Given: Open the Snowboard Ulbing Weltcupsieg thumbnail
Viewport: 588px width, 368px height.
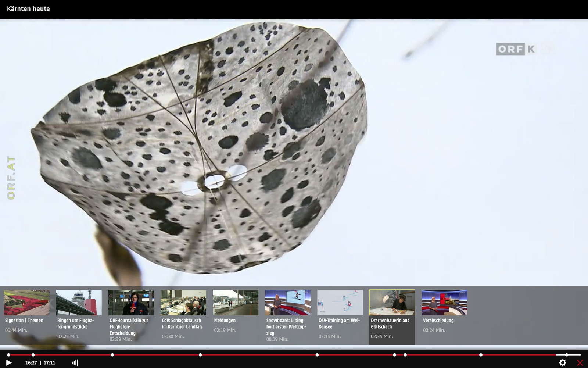Looking at the screenshot, I should pos(287,303).
